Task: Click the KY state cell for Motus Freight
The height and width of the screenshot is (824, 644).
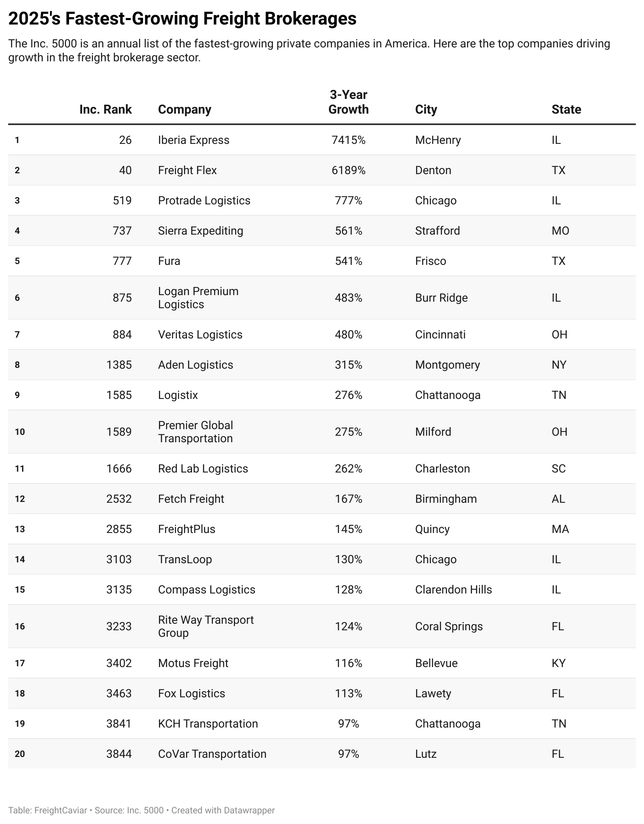Action: click(x=558, y=663)
